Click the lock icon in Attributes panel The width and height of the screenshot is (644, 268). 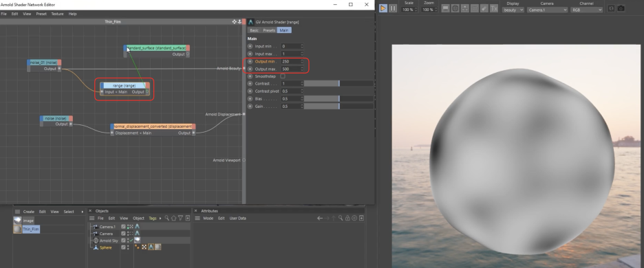click(347, 219)
